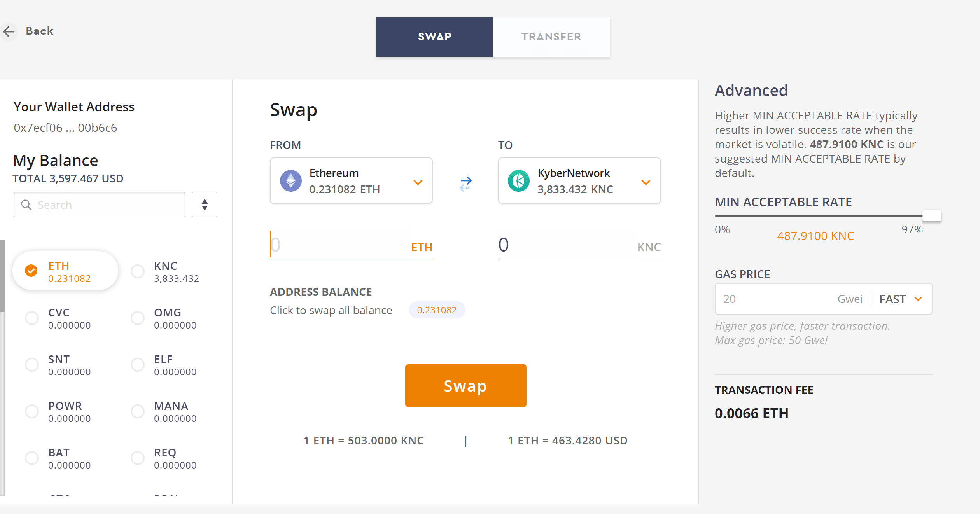This screenshot has height=514, width=980.
Task: Select the BAT token radio button
Action: click(x=32, y=458)
